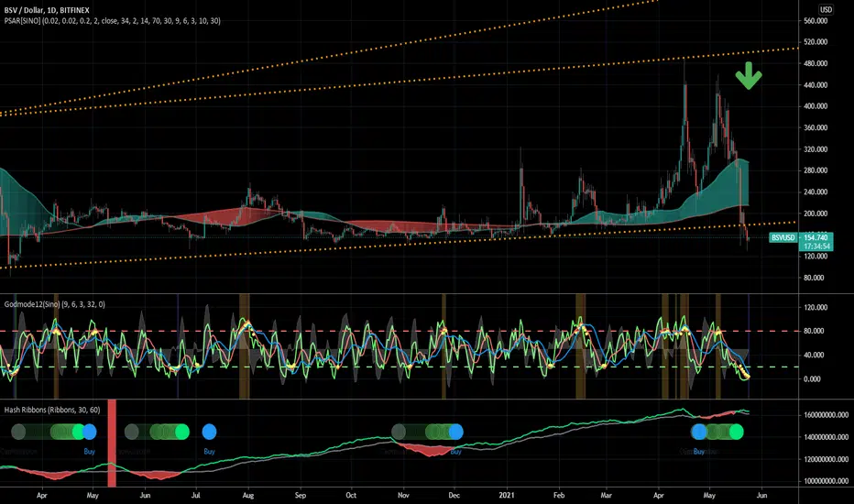Click the 320.000 price axis label
The image size is (854, 504).
coord(816,149)
